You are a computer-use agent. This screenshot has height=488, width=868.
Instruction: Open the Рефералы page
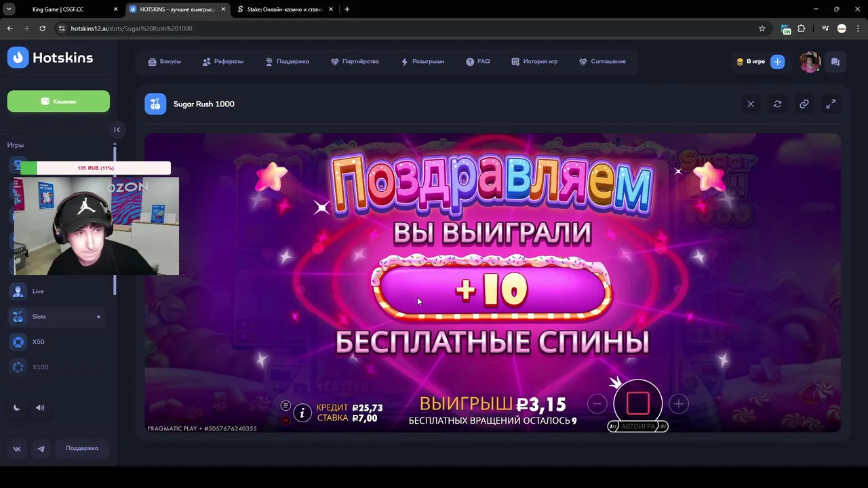[x=222, y=62]
